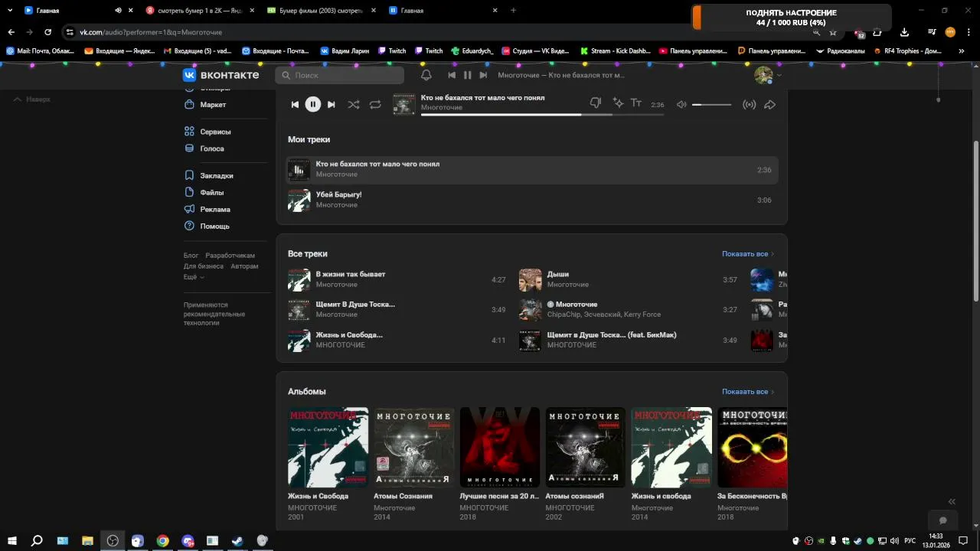Open the Windows Start menu

click(12, 541)
